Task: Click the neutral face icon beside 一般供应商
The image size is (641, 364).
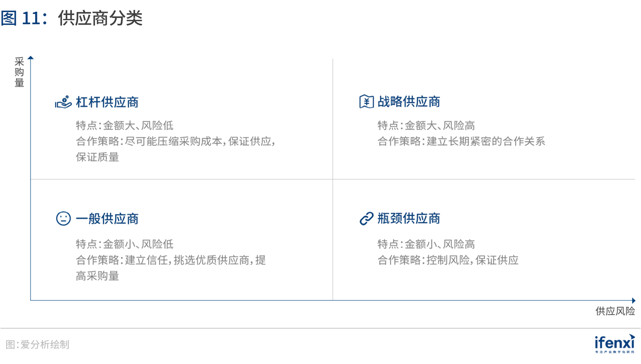Action: (63, 218)
